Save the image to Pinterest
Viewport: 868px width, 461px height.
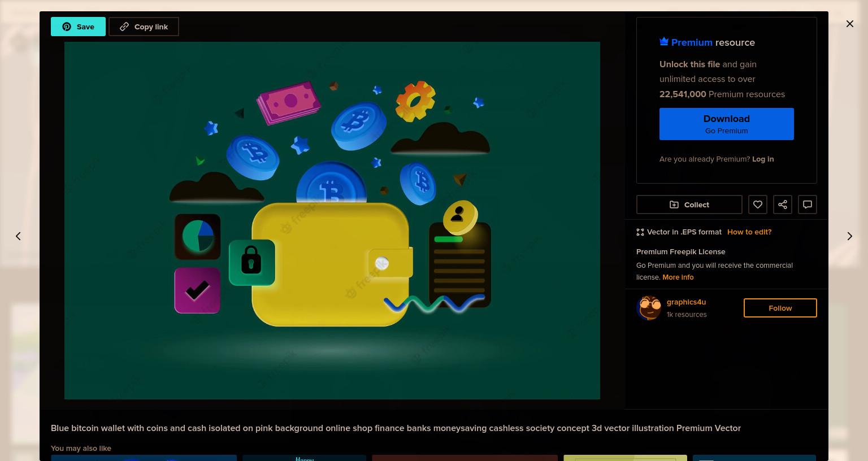point(78,27)
